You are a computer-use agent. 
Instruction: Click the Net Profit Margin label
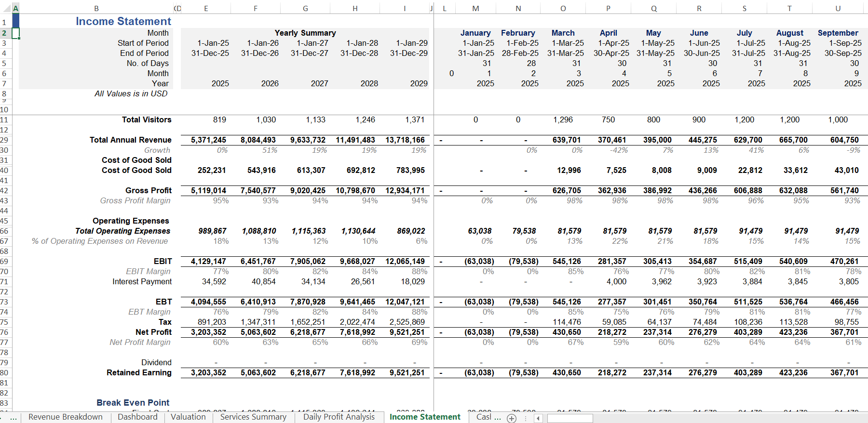140,342
